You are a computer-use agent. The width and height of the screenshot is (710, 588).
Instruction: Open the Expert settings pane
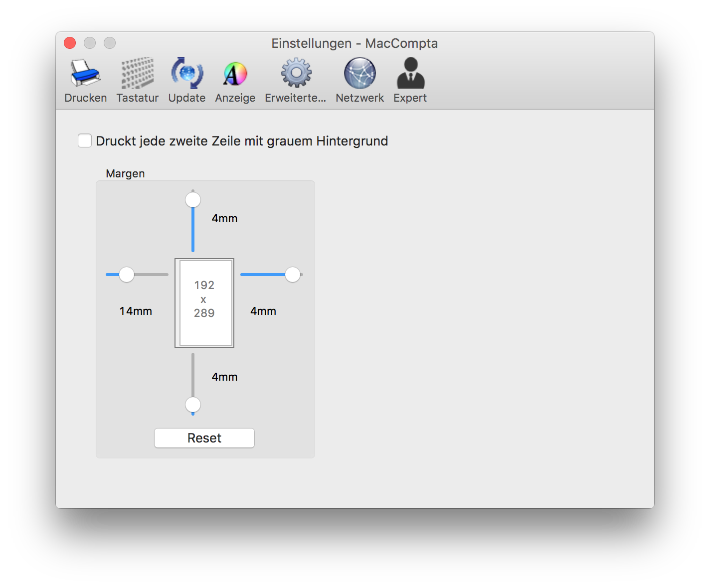point(410,81)
